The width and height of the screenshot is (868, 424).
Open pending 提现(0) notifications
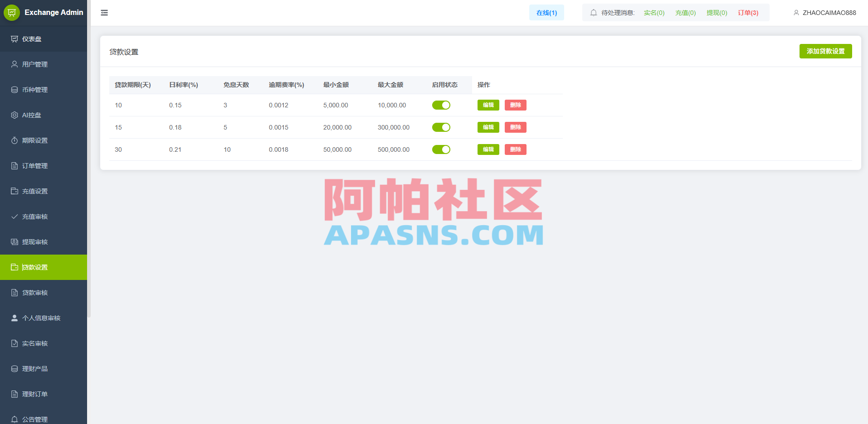coord(717,13)
